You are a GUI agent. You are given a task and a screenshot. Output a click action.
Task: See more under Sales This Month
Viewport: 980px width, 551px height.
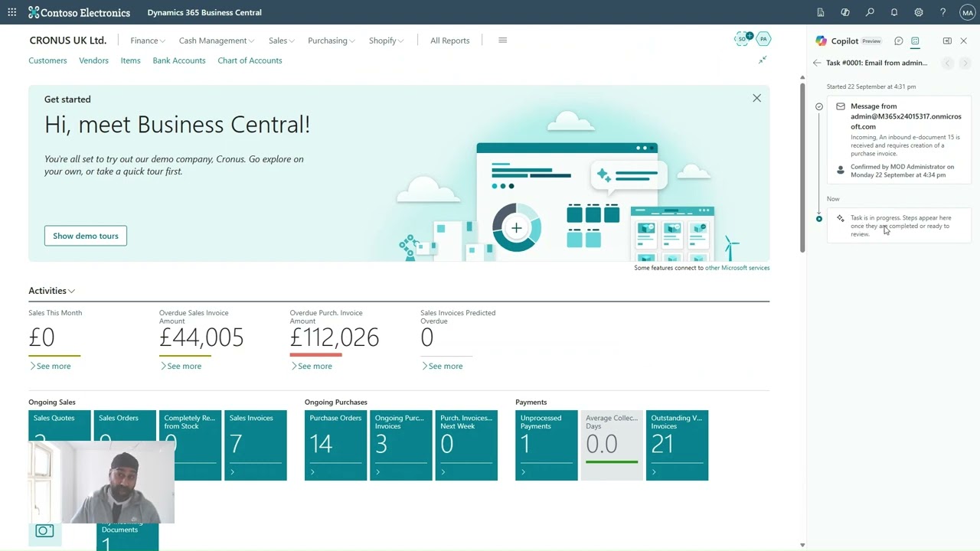[50, 366]
